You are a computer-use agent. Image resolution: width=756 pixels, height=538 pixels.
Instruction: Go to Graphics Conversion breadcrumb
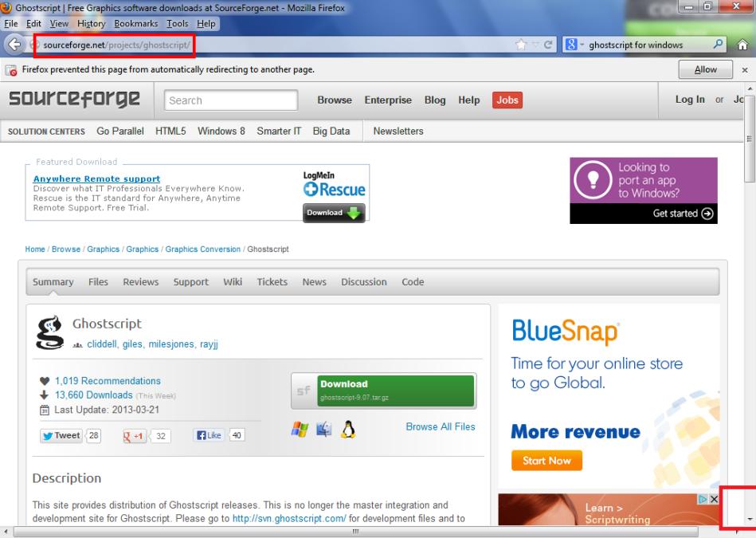[x=203, y=249]
